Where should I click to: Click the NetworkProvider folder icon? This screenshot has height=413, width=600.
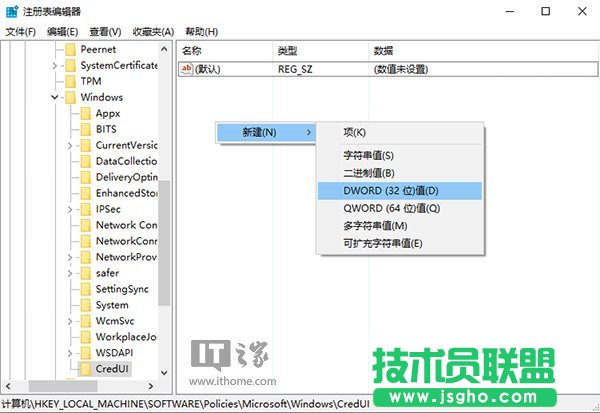pyautogui.click(x=86, y=257)
